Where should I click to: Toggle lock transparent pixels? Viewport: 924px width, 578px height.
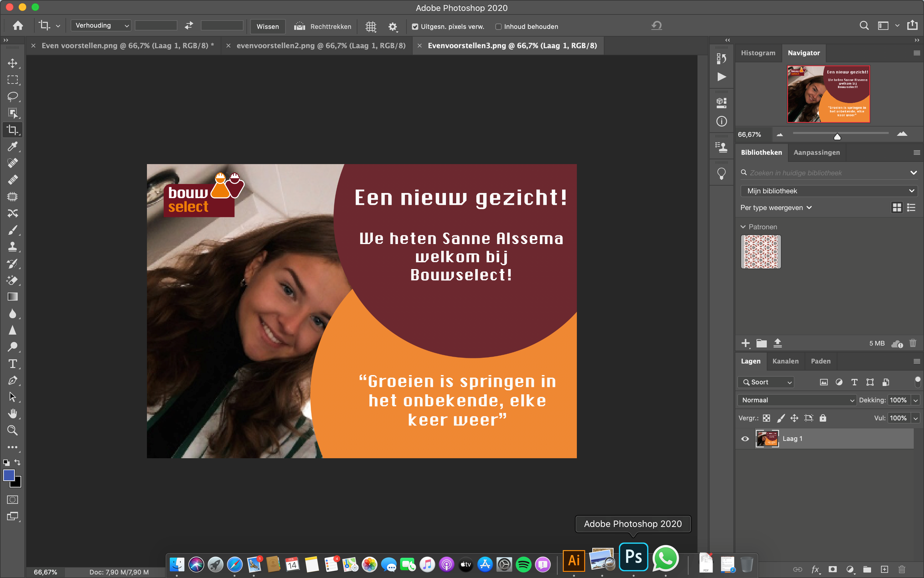(766, 418)
